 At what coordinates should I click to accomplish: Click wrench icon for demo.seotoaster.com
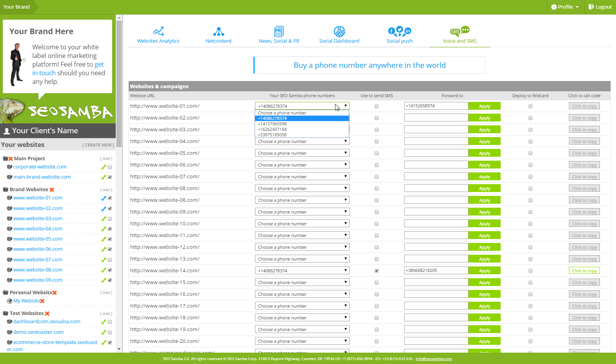click(x=104, y=332)
